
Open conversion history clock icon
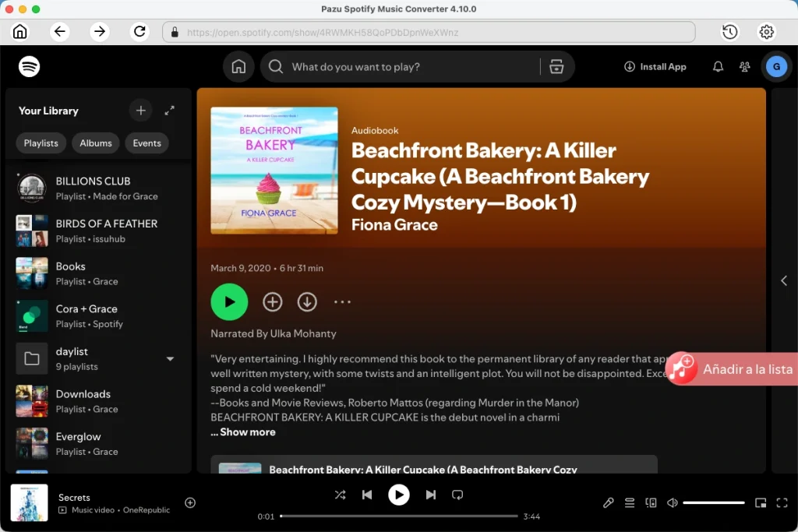pyautogui.click(x=729, y=31)
